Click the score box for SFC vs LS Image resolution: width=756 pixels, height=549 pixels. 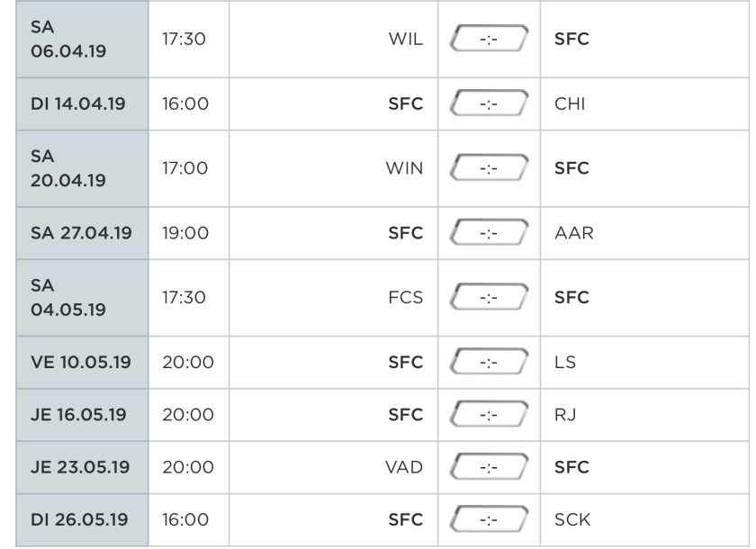(x=489, y=363)
